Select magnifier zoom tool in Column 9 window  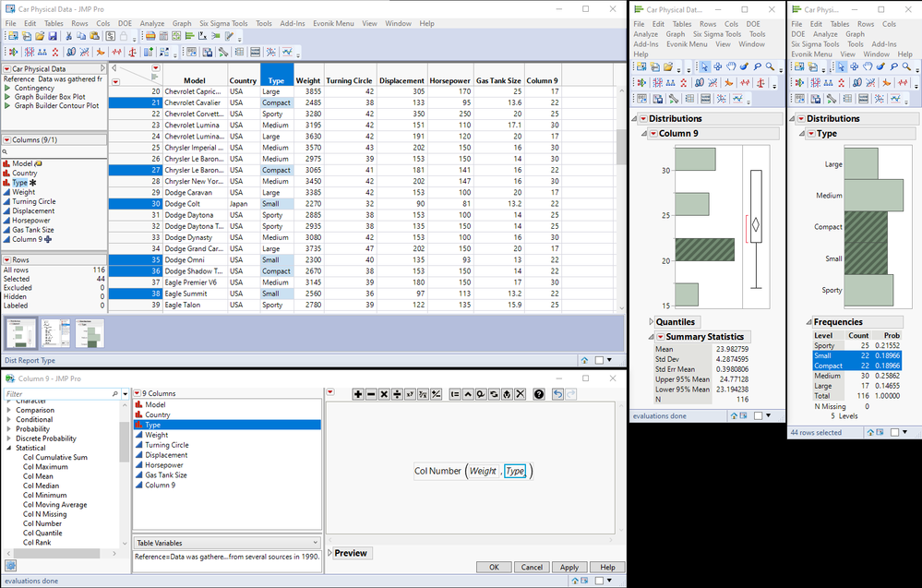(770, 66)
